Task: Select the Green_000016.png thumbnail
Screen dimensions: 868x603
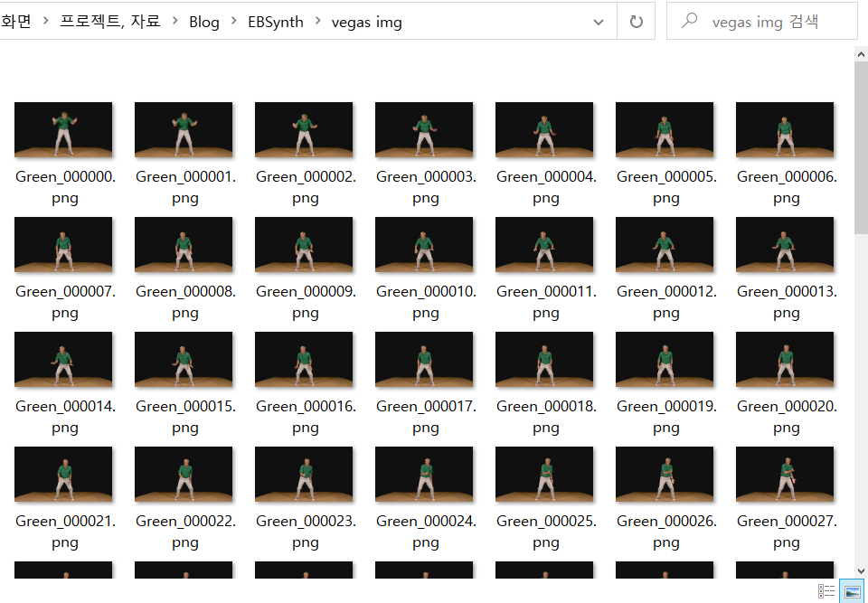Action: pos(304,360)
